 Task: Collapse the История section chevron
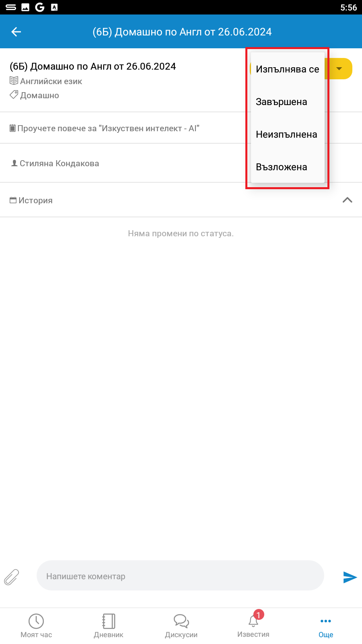click(x=348, y=200)
